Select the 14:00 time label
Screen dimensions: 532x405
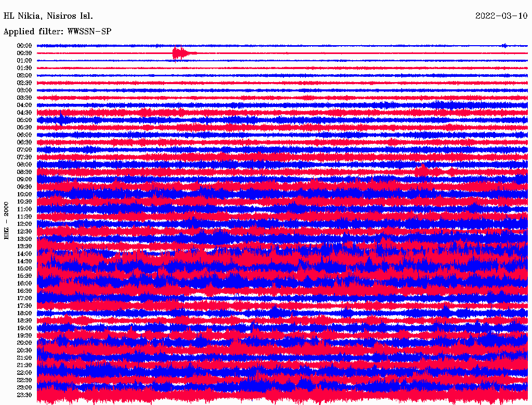pos(24,254)
